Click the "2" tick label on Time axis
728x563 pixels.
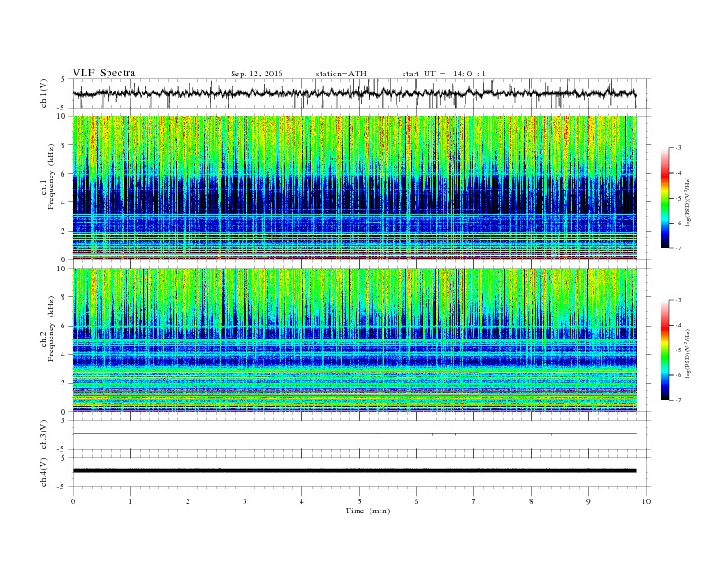pos(188,501)
